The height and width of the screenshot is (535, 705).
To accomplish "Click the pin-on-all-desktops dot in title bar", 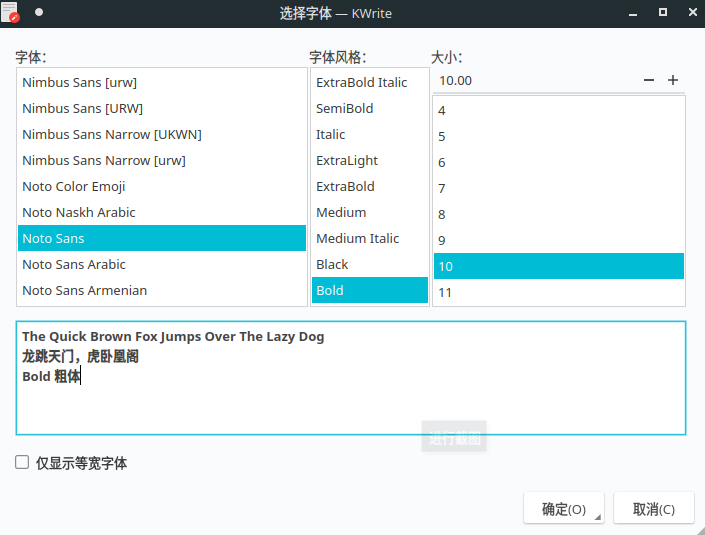I will (39, 12).
